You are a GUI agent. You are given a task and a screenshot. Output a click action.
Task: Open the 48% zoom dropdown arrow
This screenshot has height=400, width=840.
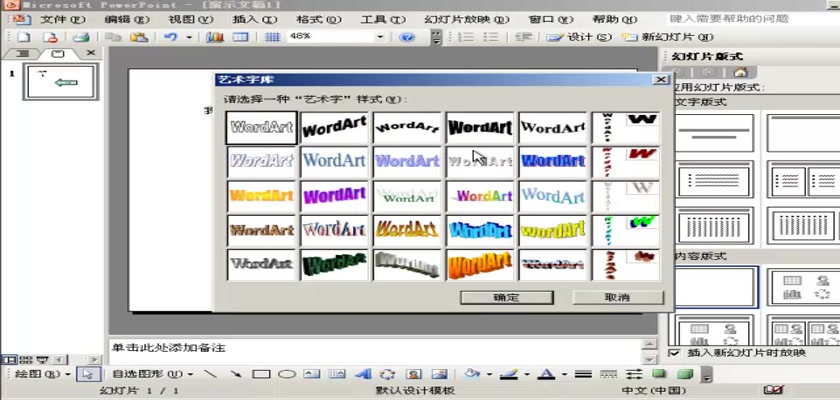[380, 37]
